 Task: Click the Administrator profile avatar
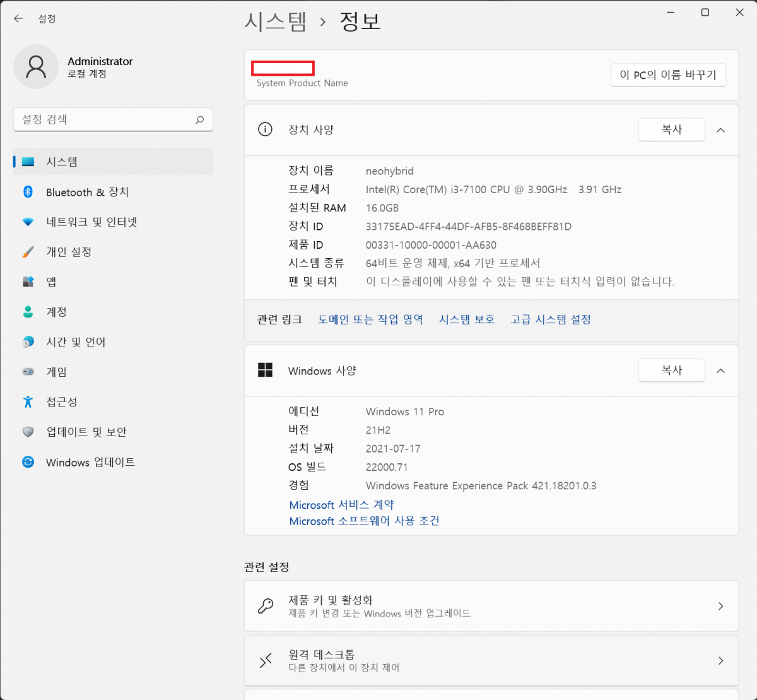(x=36, y=67)
